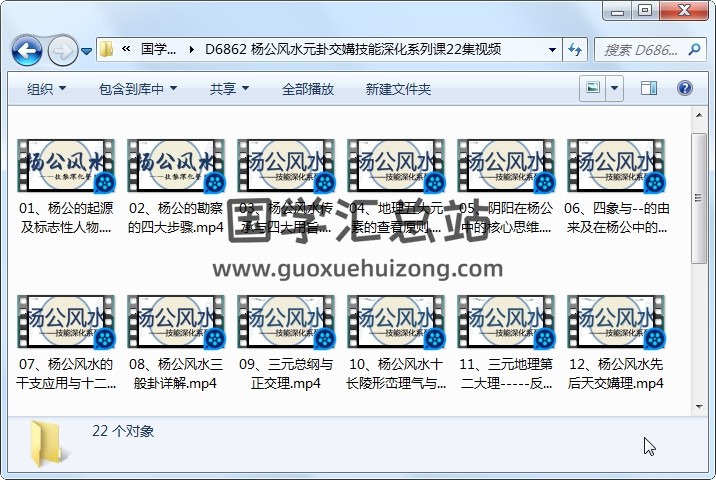Close the Explorer window
Image resolution: width=716 pixels, height=480 pixels.
pos(684,11)
